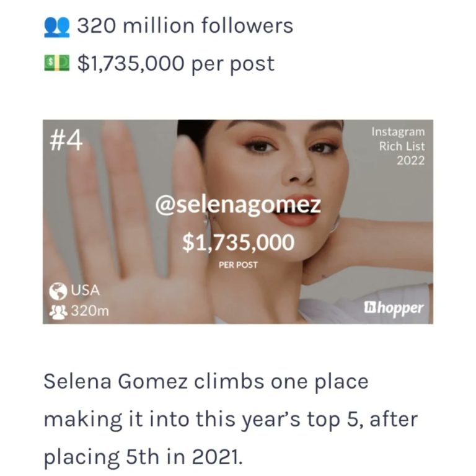Select the #4 rank badge on the card
This screenshot has width=476, height=476.
(x=66, y=140)
